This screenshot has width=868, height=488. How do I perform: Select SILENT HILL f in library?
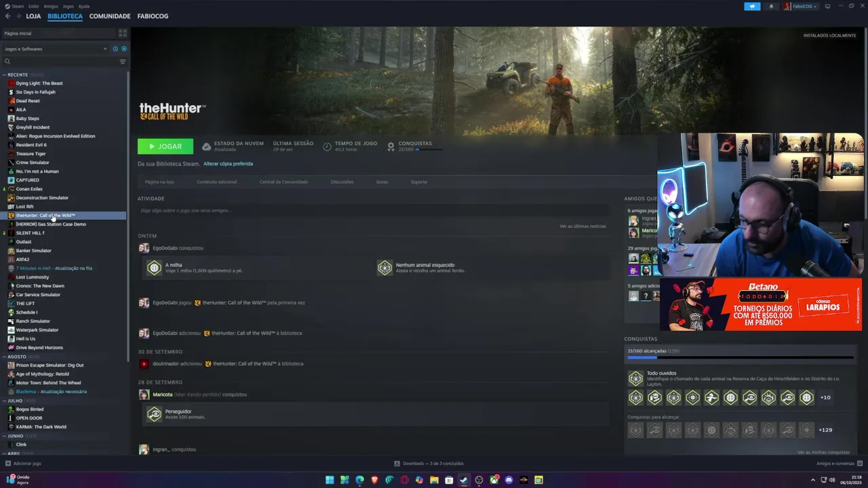[x=30, y=233]
